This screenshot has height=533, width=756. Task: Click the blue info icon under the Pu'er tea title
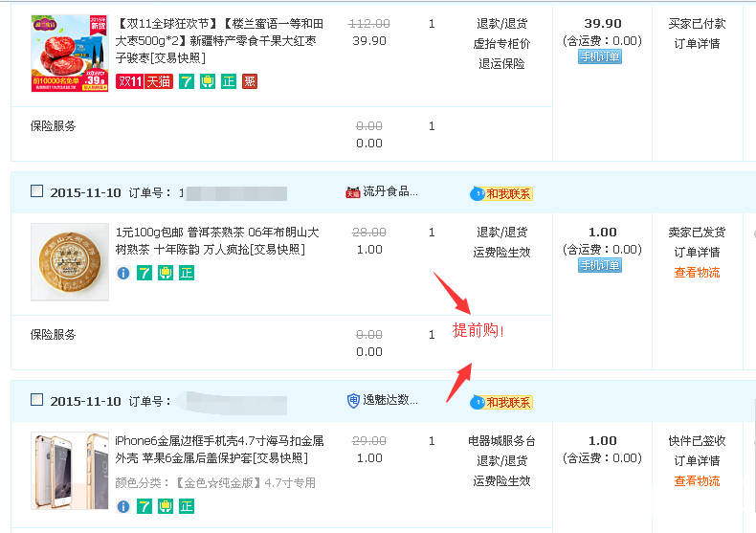point(123,273)
